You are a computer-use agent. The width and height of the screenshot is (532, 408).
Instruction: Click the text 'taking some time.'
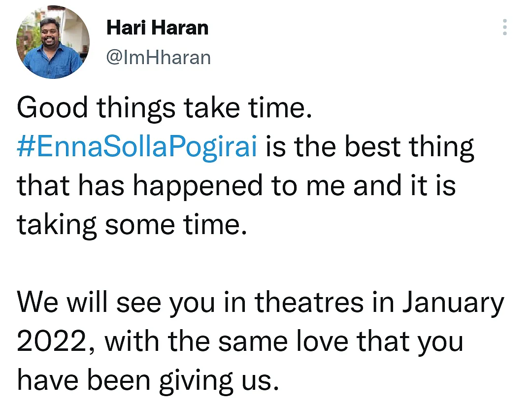(x=132, y=224)
